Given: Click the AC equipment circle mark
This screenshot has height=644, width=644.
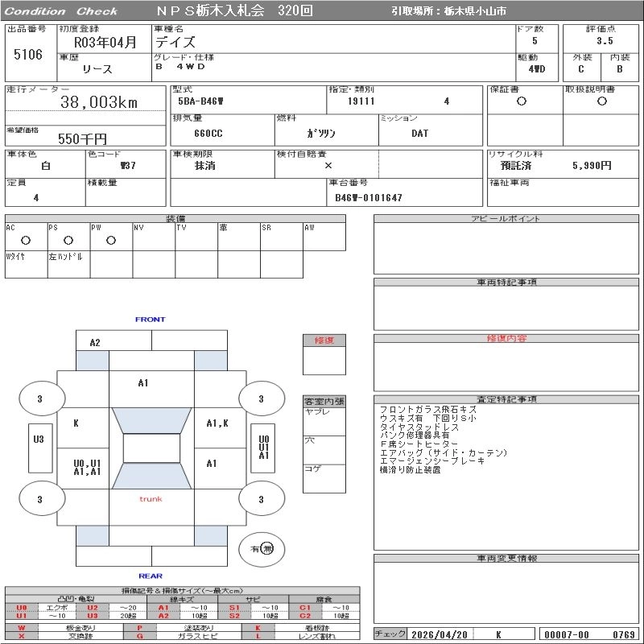Looking at the screenshot, I should tap(26, 240).
